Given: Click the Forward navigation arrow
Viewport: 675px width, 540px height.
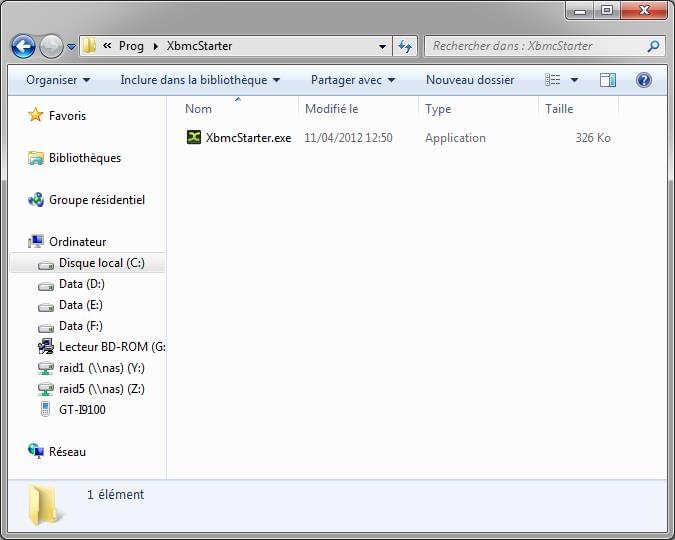Looking at the screenshot, I should tap(51, 46).
